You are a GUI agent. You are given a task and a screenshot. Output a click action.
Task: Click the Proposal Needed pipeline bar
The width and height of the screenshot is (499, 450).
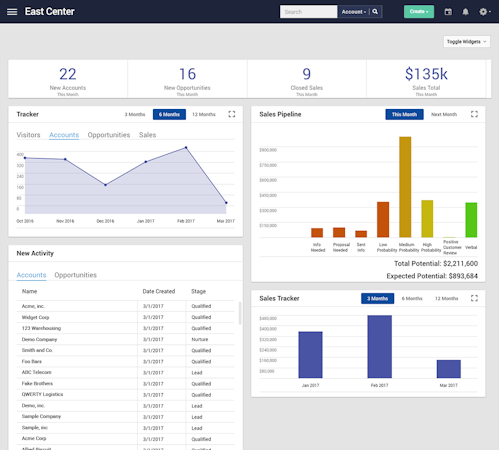(339, 232)
